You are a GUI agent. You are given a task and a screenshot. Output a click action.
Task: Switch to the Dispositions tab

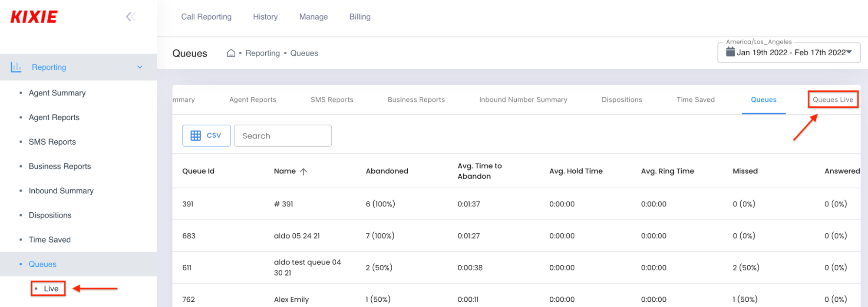pyautogui.click(x=622, y=99)
